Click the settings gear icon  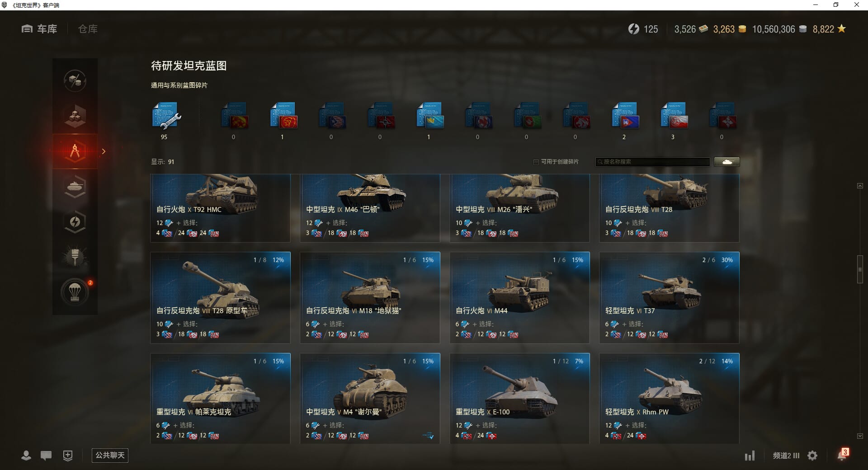pyautogui.click(x=812, y=456)
